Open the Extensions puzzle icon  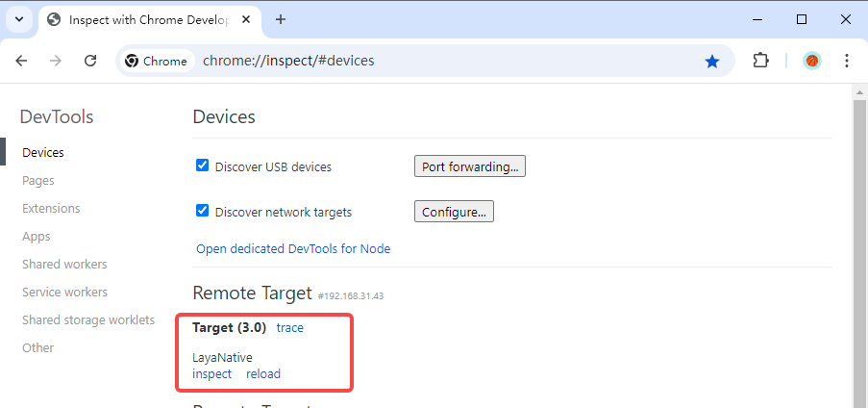click(x=760, y=61)
